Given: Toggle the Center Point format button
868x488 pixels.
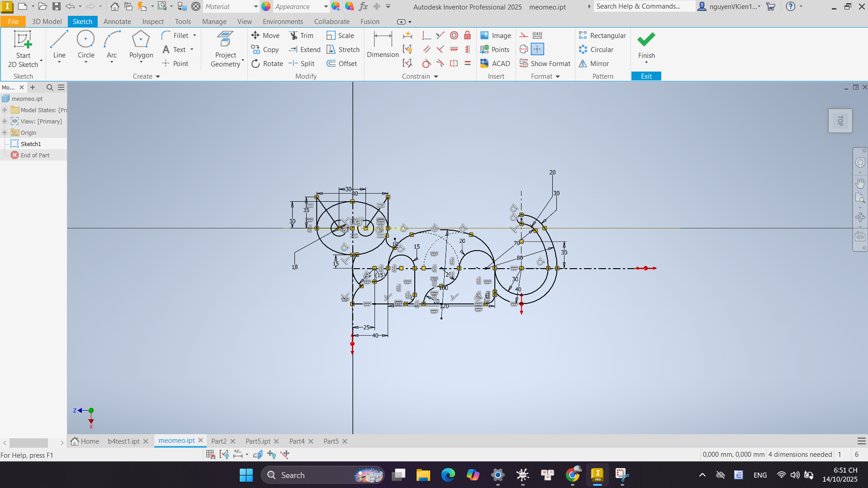Looking at the screenshot, I should click(x=537, y=49).
